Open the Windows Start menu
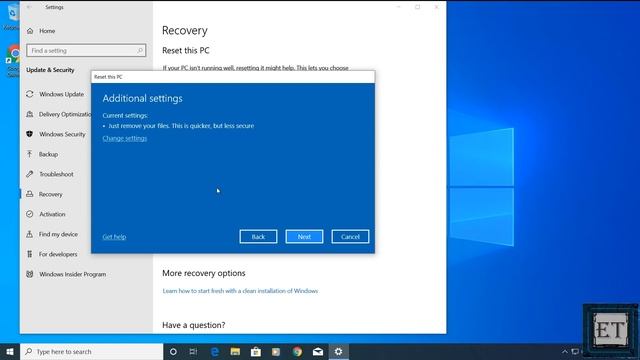Viewport: 640px width, 360px height. pyautogui.click(x=10, y=352)
